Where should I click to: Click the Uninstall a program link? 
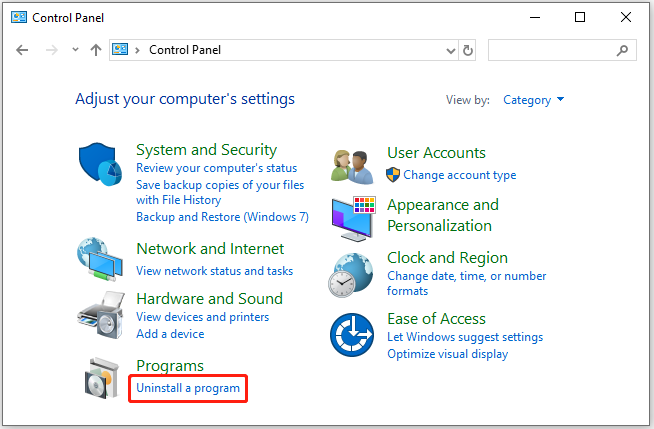pos(188,388)
